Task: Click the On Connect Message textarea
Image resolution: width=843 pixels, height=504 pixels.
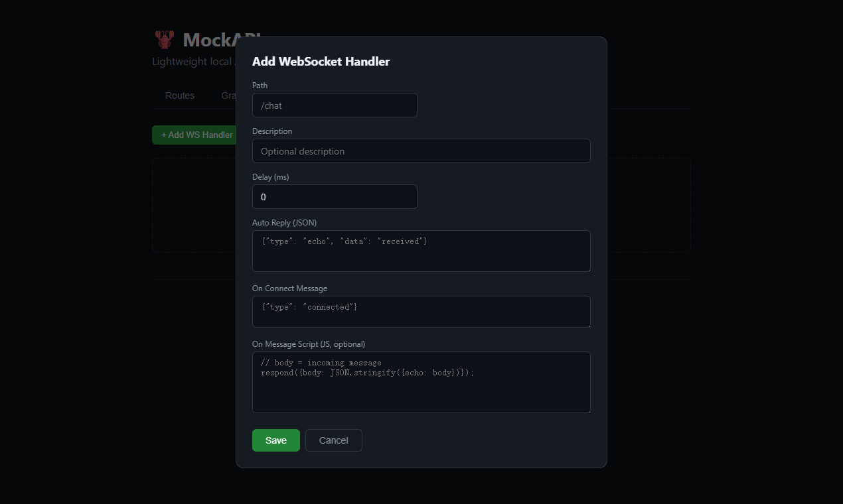Action: 421,311
